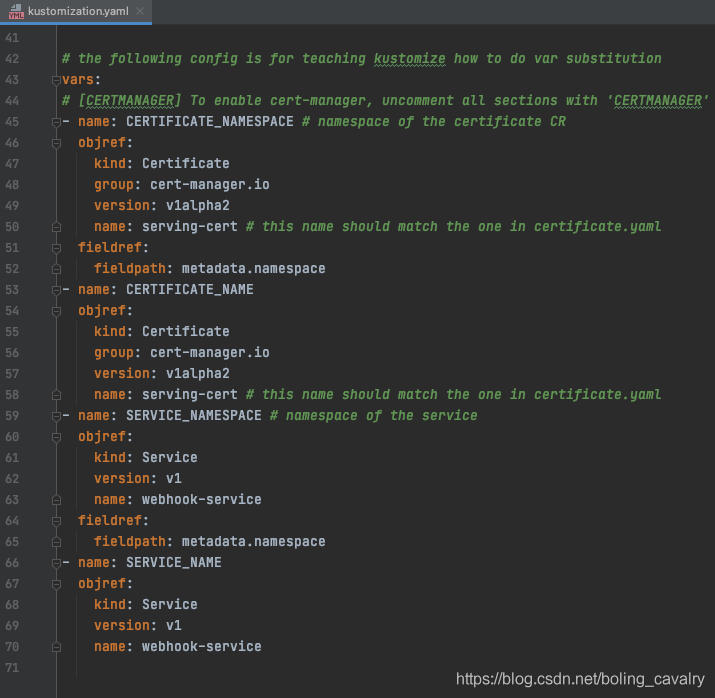The height and width of the screenshot is (698, 715).
Task: Collapse the objref block at line 54
Action: (x=56, y=311)
